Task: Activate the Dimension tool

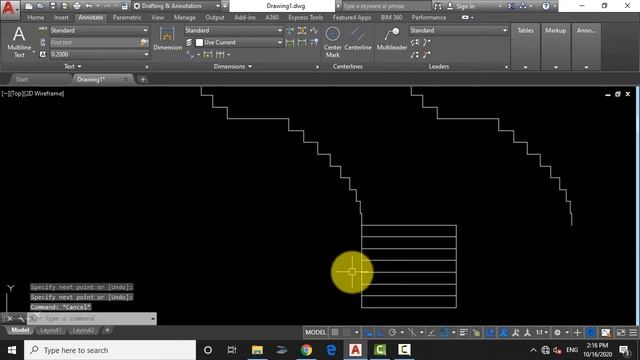Action: tap(167, 39)
